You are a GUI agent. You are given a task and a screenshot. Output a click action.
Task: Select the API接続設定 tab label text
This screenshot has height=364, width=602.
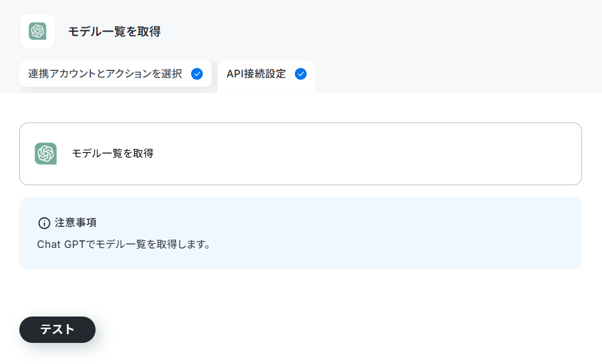[x=256, y=74]
